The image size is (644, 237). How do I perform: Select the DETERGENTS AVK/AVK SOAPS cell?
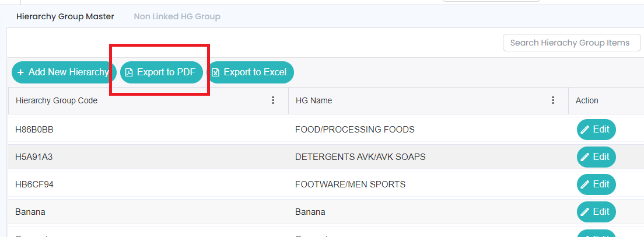[x=360, y=157]
